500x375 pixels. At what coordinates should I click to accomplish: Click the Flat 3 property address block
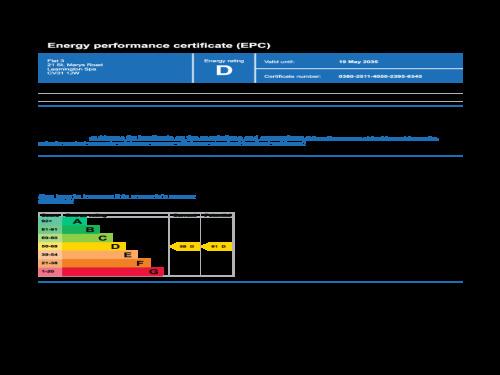click(75, 67)
